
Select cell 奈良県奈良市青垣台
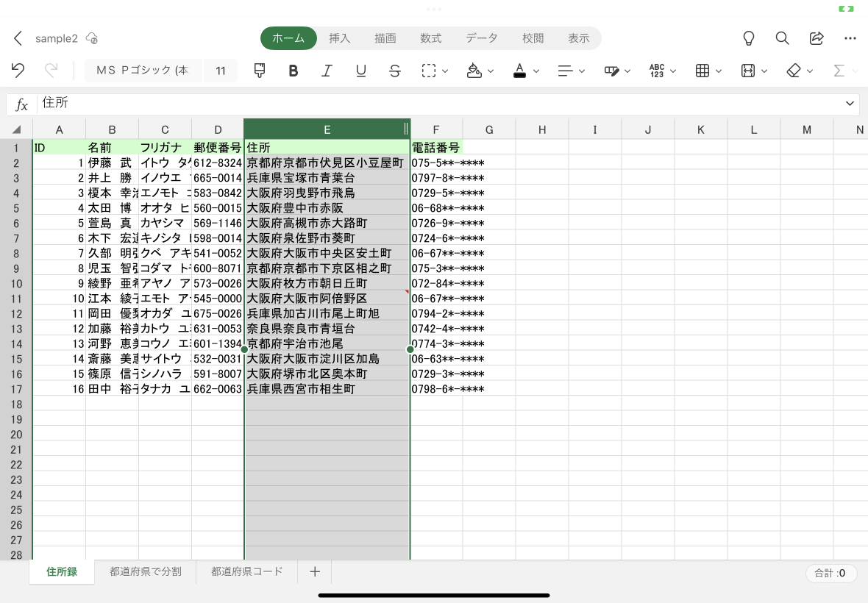tap(327, 328)
